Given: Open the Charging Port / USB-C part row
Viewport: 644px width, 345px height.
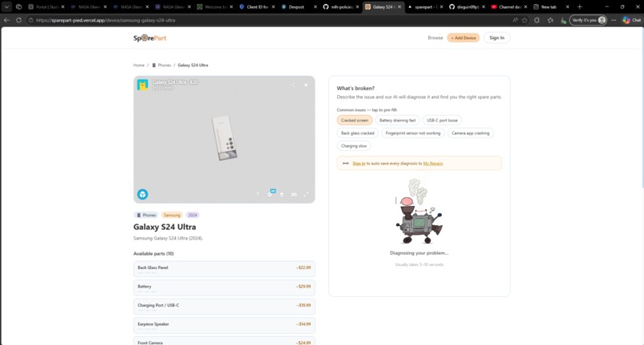Looking at the screenshot, I should tap(225, 307).
